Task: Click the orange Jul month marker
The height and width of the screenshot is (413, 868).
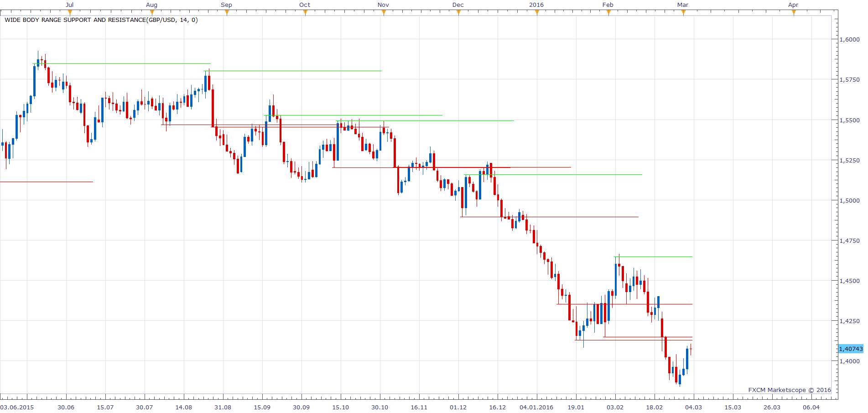Action: tap(70, 13)
